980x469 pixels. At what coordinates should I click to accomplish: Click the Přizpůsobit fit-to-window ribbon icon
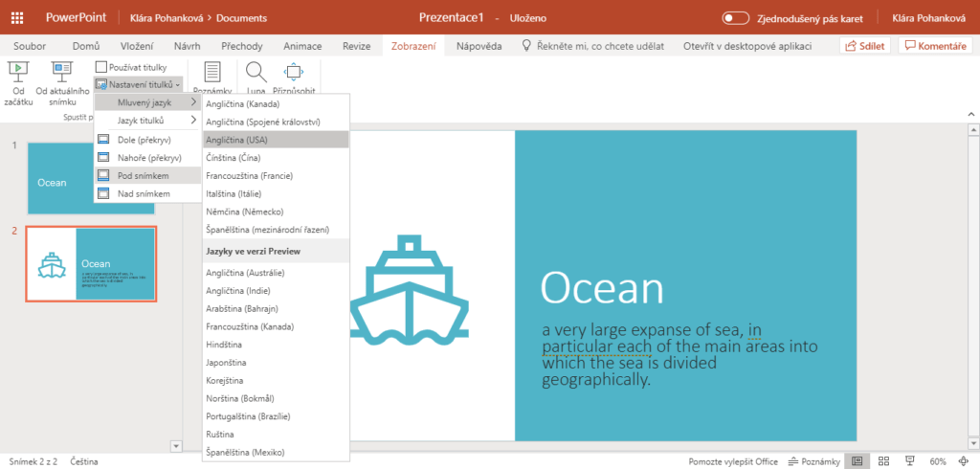(x=295, y=72)
